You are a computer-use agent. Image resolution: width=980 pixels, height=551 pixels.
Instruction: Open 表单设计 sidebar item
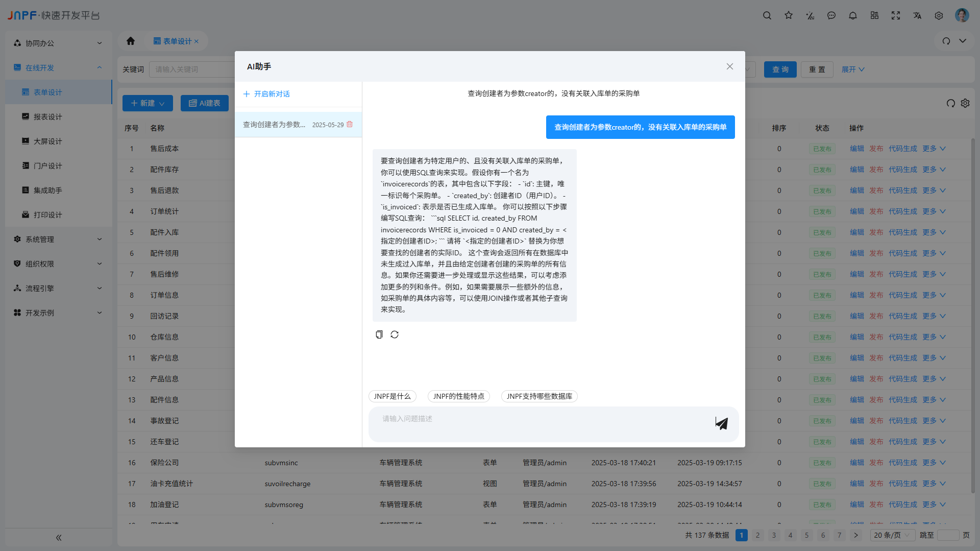click(58, 92)
